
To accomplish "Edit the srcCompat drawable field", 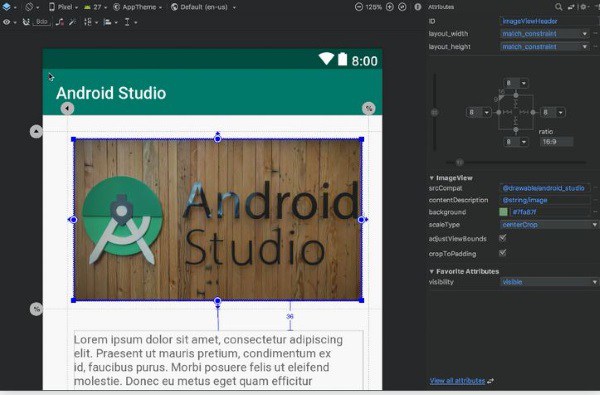I will coord(545,188).
